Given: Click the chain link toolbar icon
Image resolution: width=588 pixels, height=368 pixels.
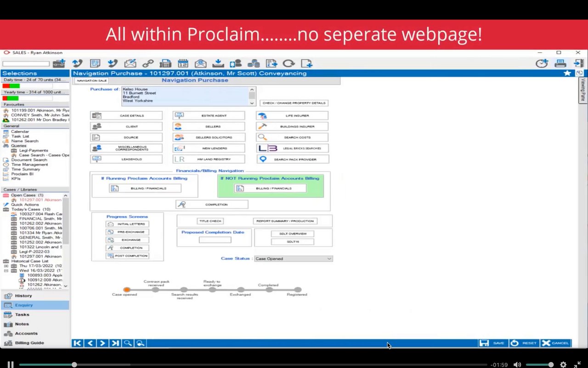Looking at the screenshot, I should (148, 63).
